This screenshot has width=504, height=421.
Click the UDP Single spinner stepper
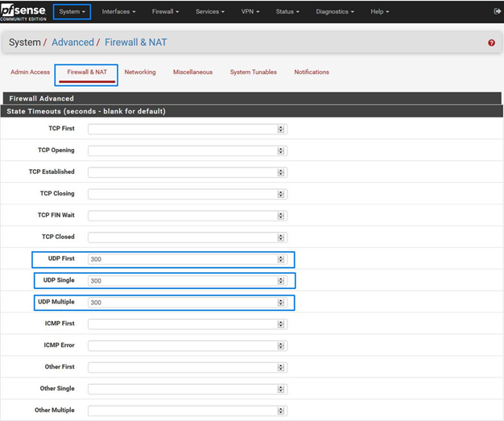281,281
